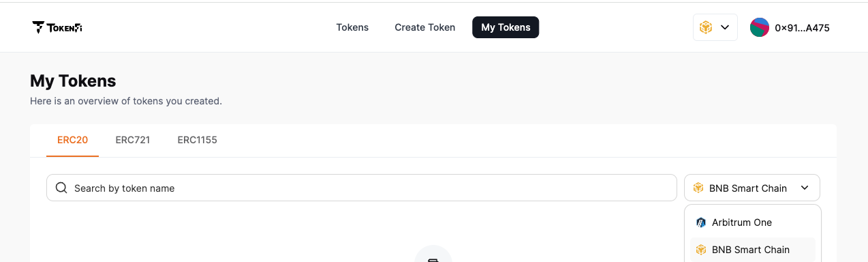The image size is (868, 262).
Task: Click the BNB Smart Chain option icon
Action: click(x=701, y=250)
